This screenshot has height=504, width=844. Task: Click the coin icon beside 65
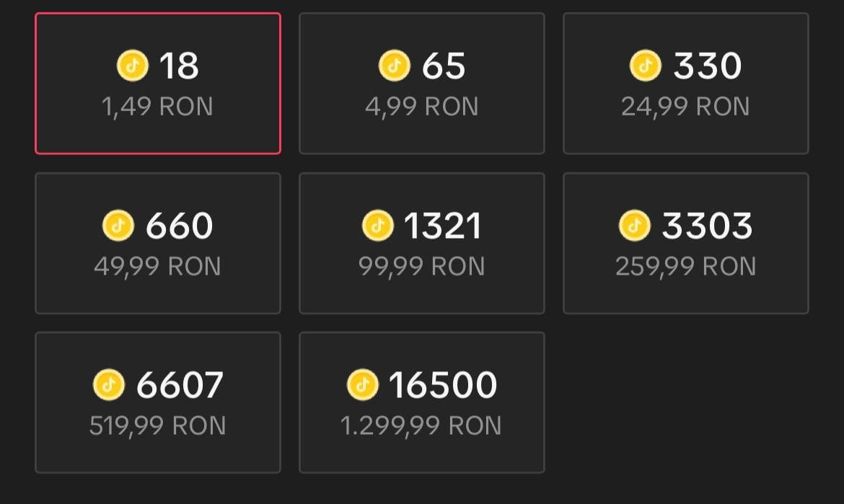[394, 66]
